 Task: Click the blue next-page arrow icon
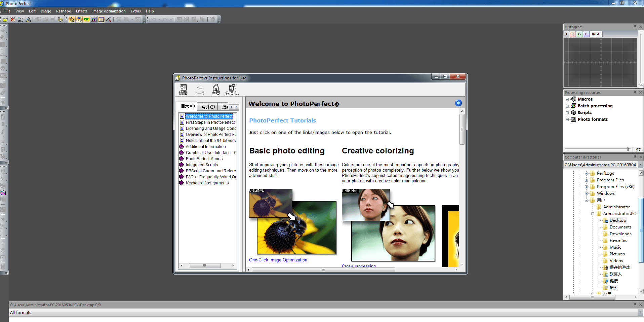(x=458, y=103)
